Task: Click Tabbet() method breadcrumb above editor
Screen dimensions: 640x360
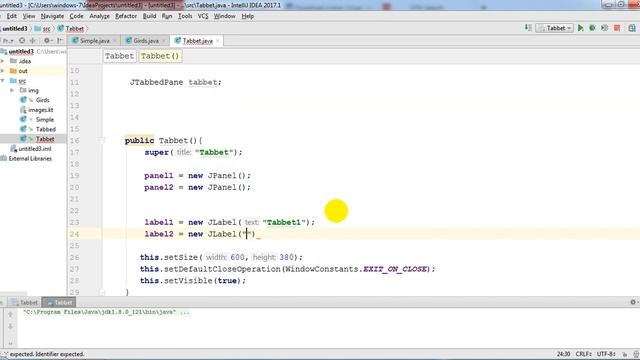Action: [160, 56]
